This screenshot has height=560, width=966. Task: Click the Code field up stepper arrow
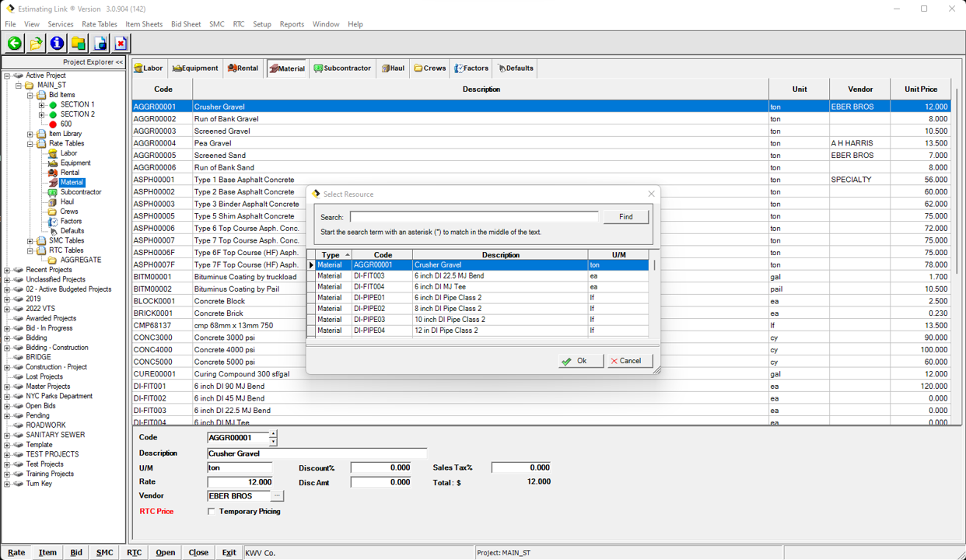click(x=271, y=434)
